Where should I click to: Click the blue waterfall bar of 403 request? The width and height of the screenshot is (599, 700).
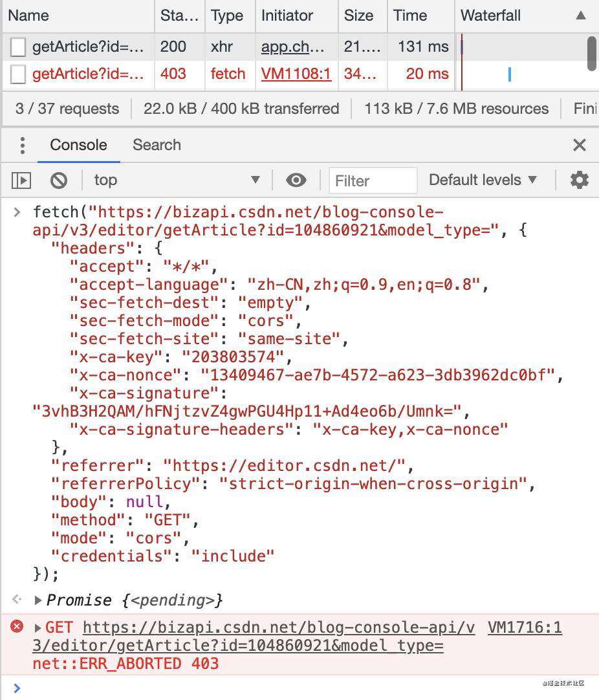point(509,74)
